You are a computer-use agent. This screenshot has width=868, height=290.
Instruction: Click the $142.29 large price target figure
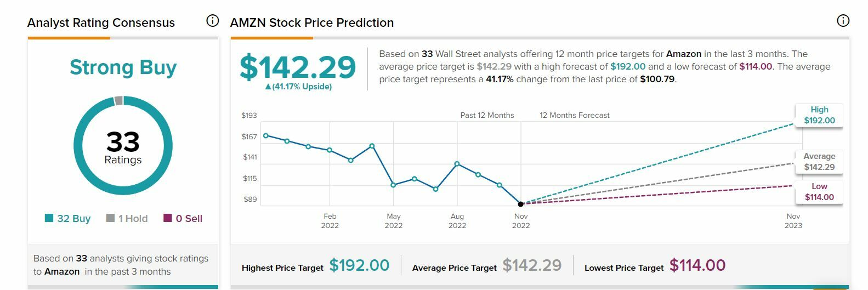(x=298, y=67)
